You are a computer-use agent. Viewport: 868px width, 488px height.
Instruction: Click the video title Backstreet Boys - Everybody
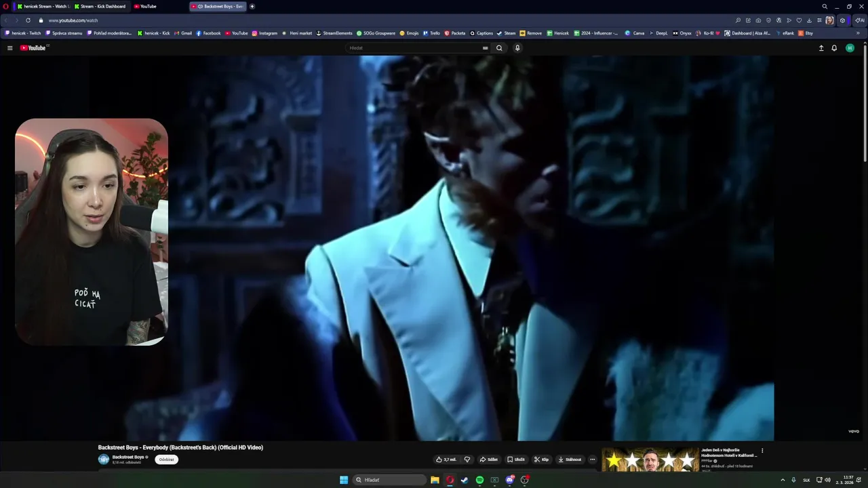click(180, 447)
